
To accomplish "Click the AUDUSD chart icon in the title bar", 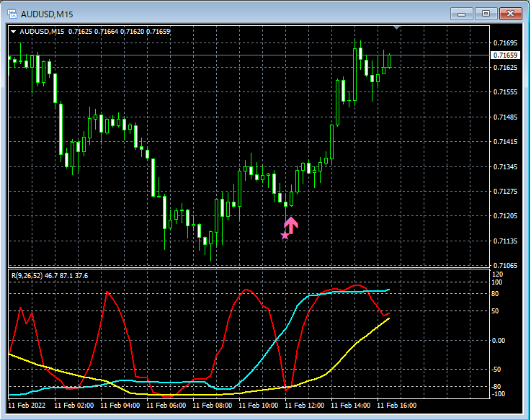I will [12, 14].
